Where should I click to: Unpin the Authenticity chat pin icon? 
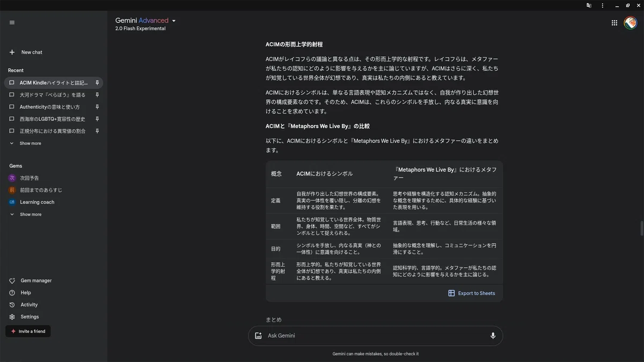97,107
